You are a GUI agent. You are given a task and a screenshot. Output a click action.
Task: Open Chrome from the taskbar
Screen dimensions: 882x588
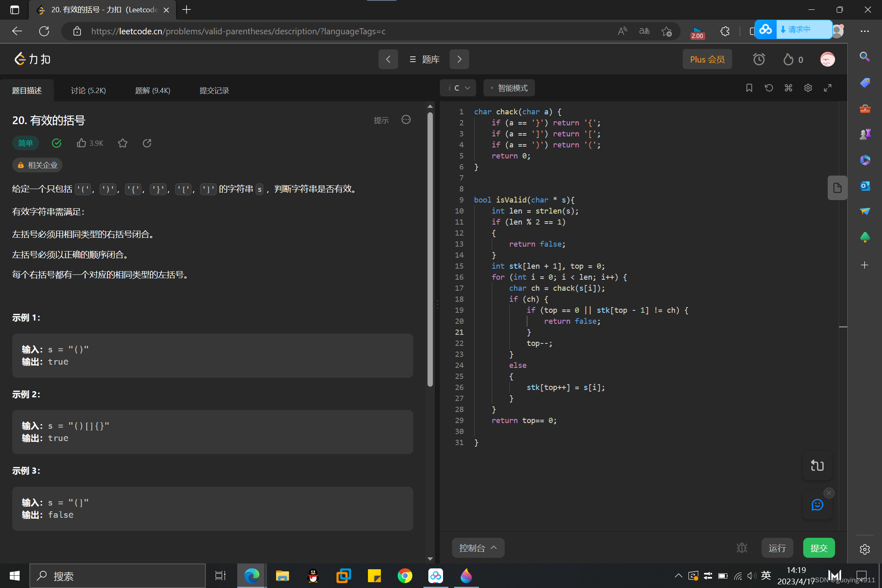[x=405, y=576]
